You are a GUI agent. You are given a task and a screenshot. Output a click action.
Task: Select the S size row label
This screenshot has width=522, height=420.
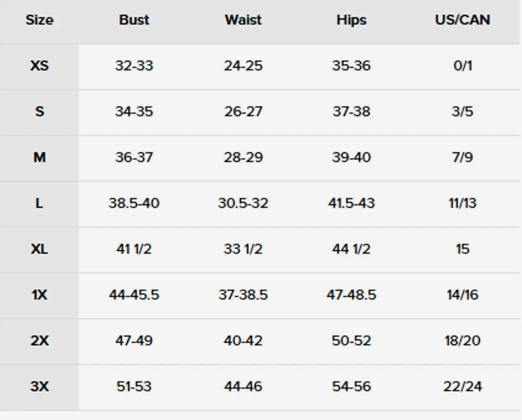(39, 111)
